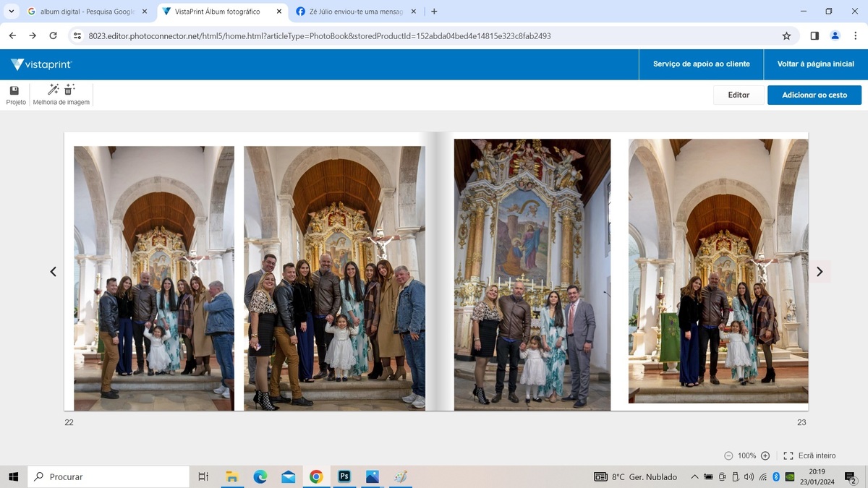Click the remove image enhancement icon
This screenshot has height=488, width=868.
click(x=69, y=90)
